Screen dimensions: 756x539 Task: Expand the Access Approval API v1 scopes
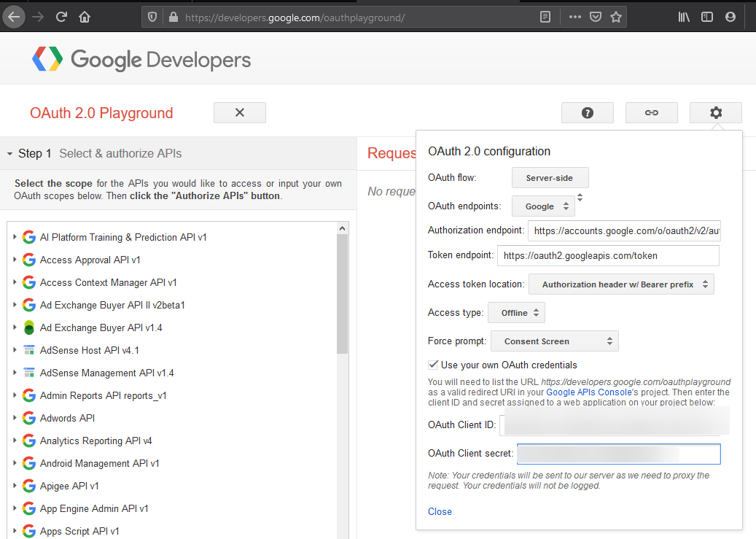pos(15,260)
